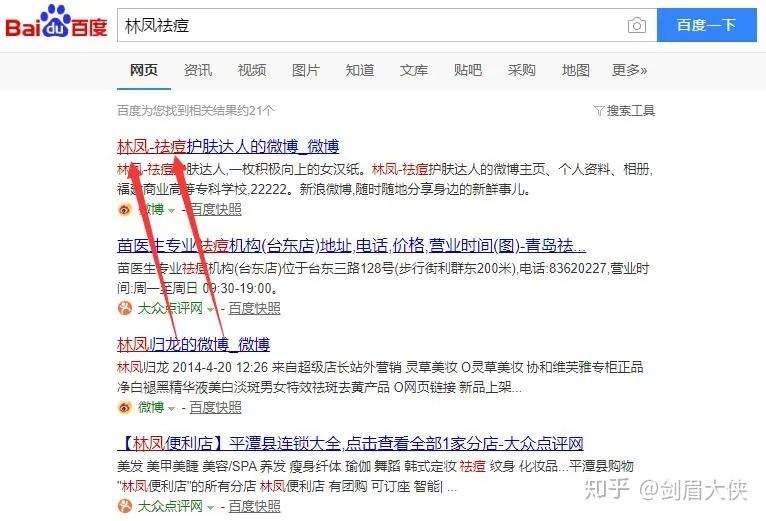This screenshot has height=521, width=766.
Task: Switch to the 资讯 tab
Action: coord(198,70)
